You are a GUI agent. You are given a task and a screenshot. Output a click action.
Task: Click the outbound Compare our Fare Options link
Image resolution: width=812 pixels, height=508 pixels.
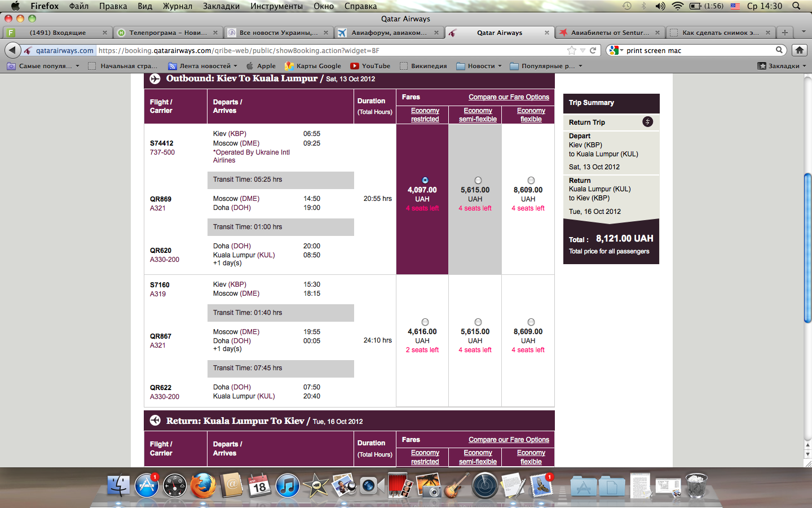click(x=509, y=97)
